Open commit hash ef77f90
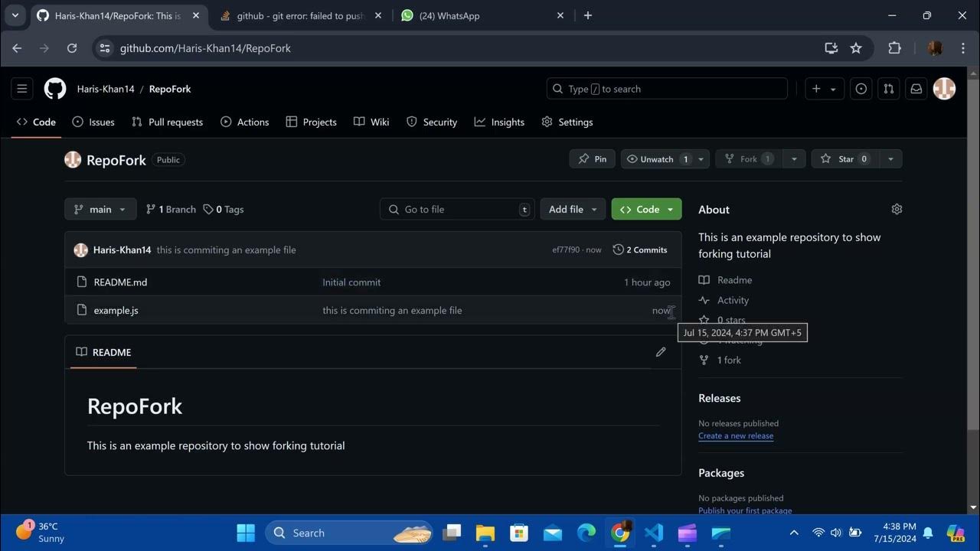980x551 pixels. (566, 249)
